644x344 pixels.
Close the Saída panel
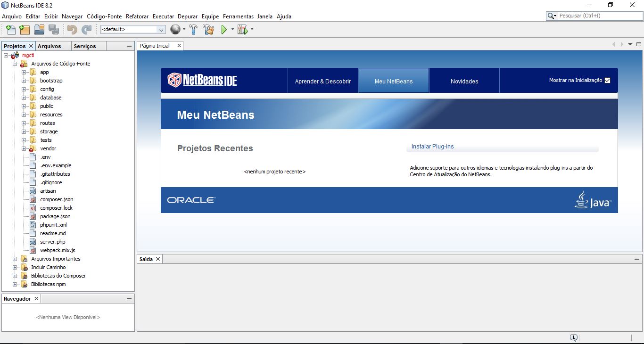[158, 259]
